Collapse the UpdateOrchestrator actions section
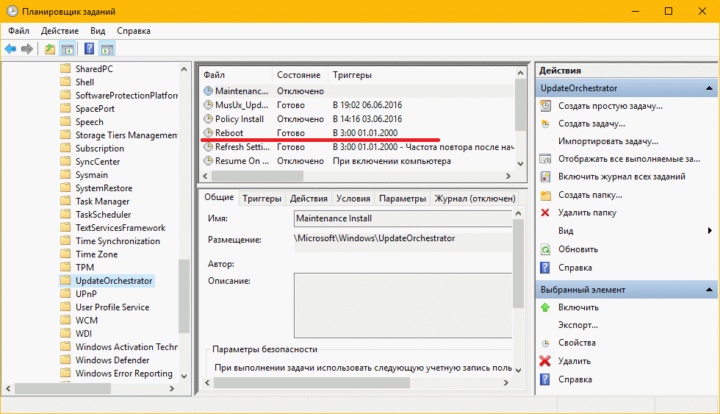Image resolution: width=720 pixels, height=414 pixels. pos(709,88)
